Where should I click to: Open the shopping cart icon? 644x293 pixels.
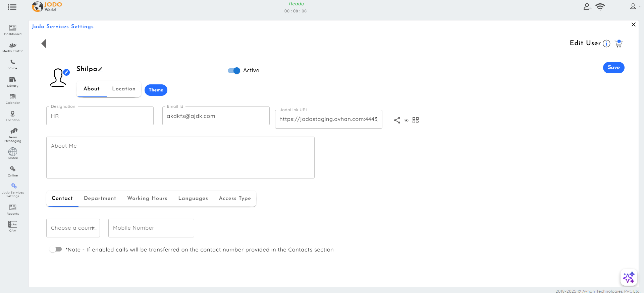click(x=619, y=44)
